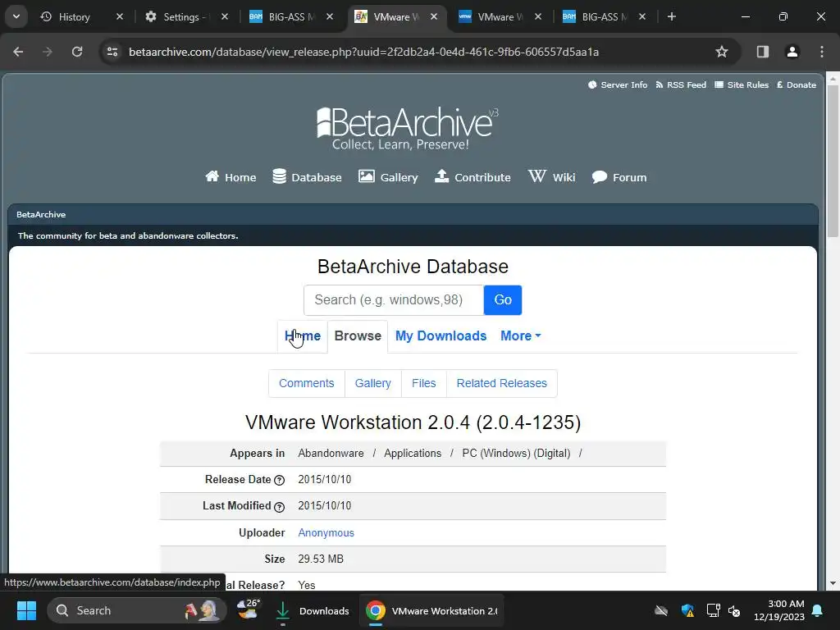Viewport: 840px width, 630px height.
Task: Jump to the Comments section
Action: coord(307,384)
